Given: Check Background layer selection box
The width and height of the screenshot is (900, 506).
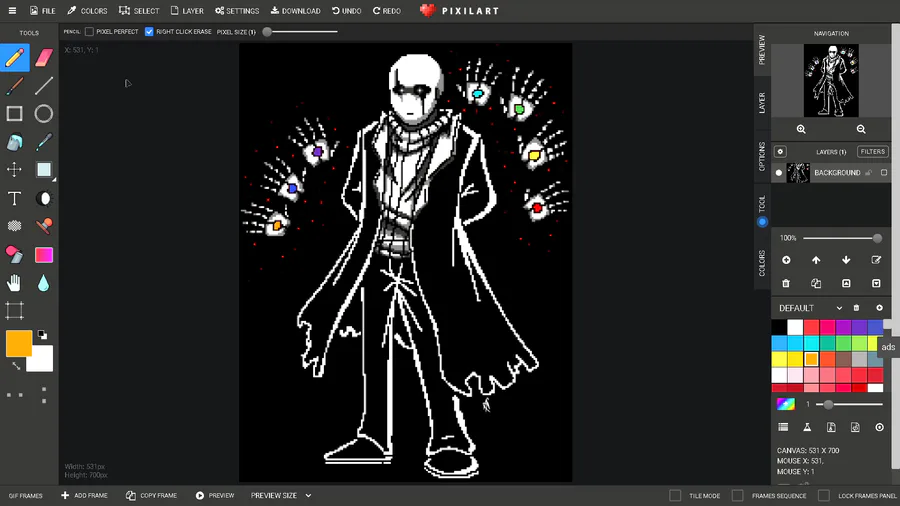Looking at the screenshot, I should (x=884, y=173).
